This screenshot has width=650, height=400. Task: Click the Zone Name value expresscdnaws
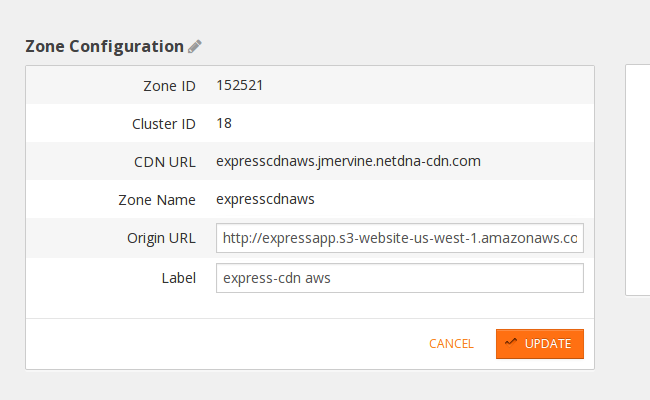coord(265,198)
